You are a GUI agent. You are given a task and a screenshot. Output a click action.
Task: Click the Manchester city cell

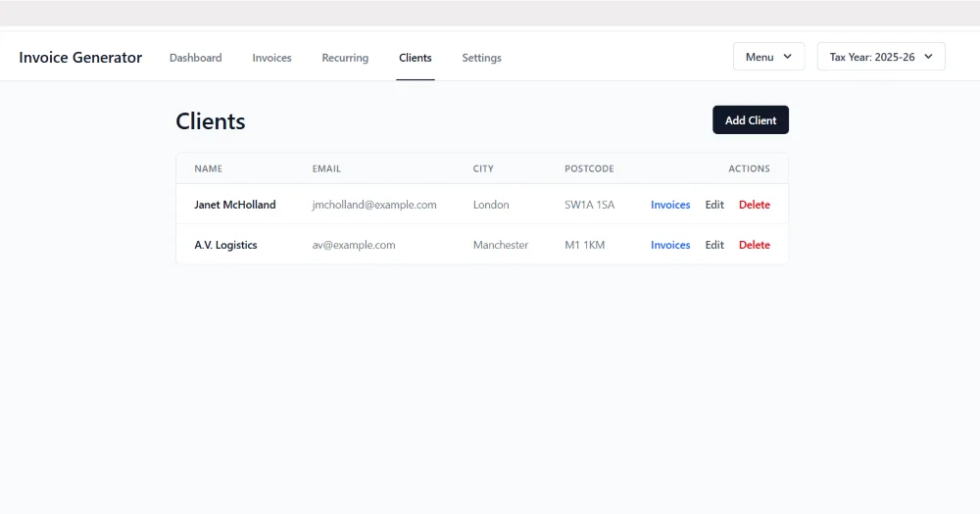pyautogui.click(x=501, y=245)
